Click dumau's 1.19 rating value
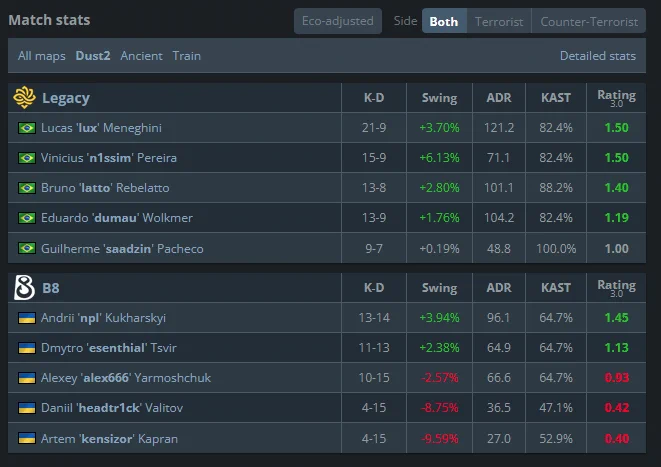 click(x=616, y=218)
